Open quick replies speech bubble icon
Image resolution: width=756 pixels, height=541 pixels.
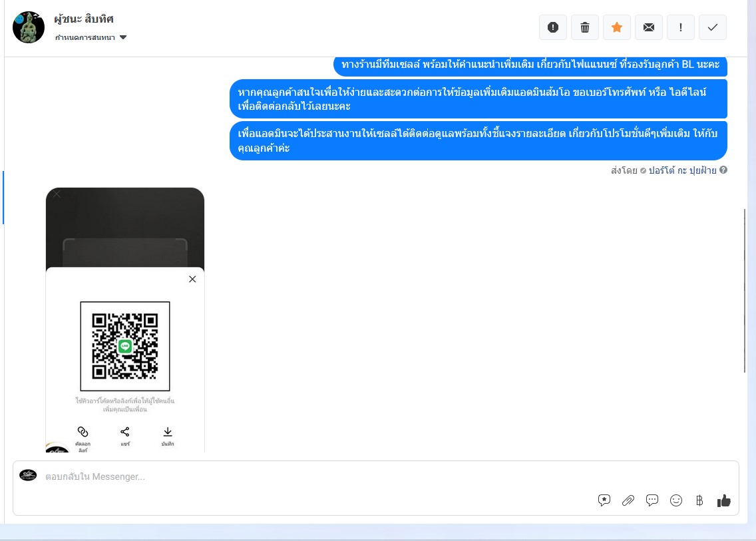(x=652, y=500)
